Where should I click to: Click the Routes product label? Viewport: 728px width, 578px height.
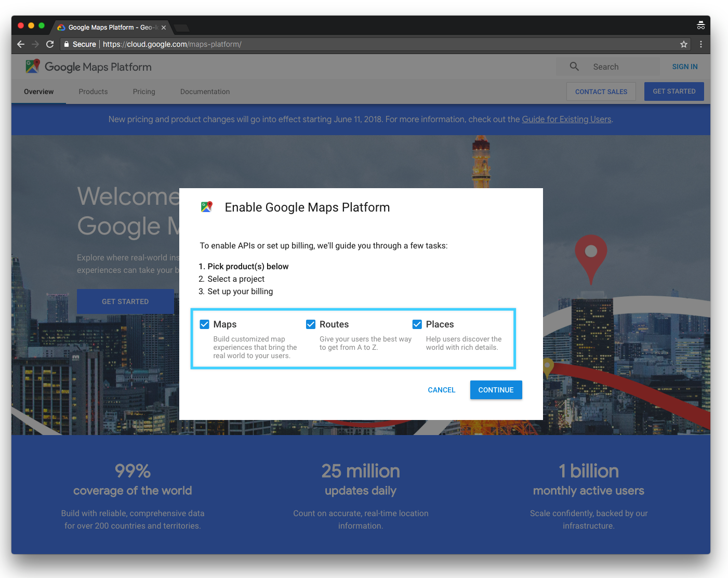[334, 324]
